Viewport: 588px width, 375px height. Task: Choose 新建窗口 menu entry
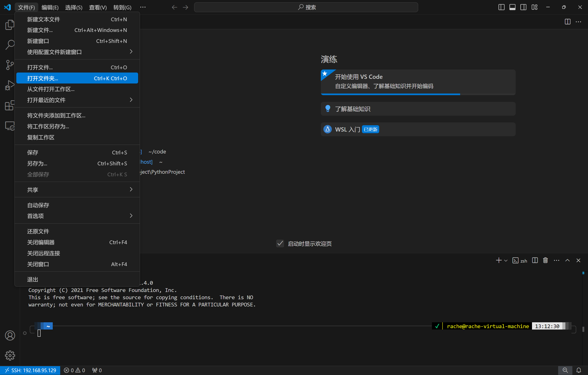point(77,41)
